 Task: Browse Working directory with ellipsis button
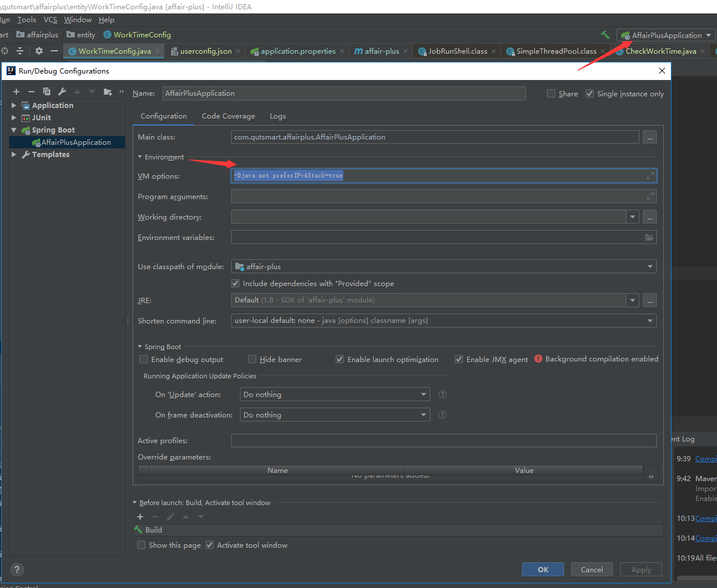click(x=650, y=217)
